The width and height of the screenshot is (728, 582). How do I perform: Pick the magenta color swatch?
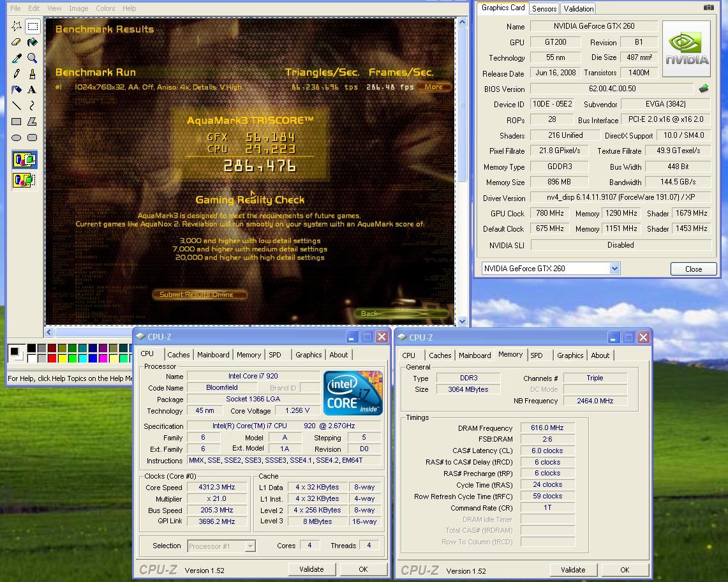[103, 358]
